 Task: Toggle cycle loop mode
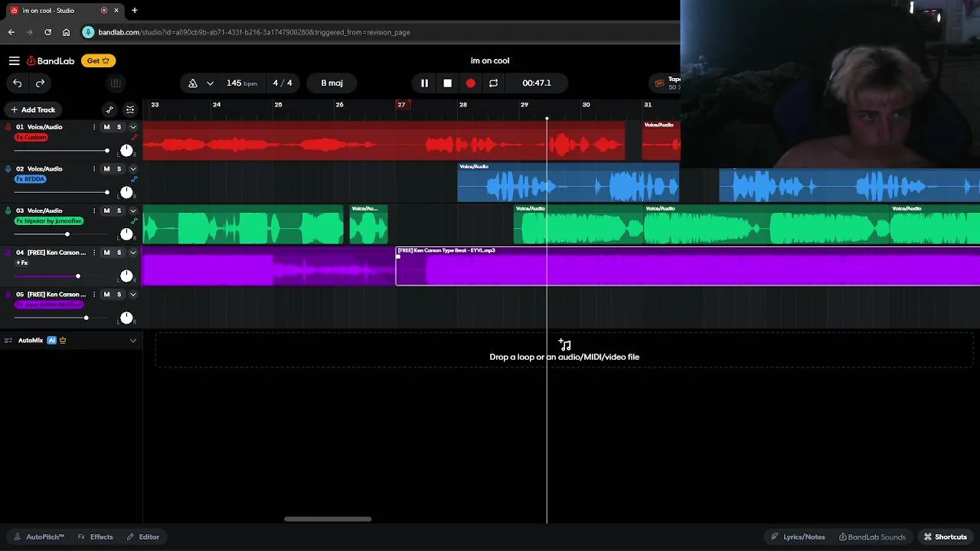tap(493, 83)
